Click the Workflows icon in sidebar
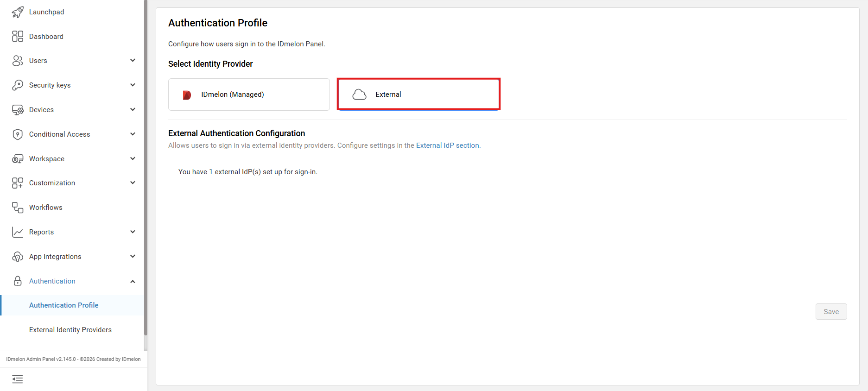 (18, 208)
